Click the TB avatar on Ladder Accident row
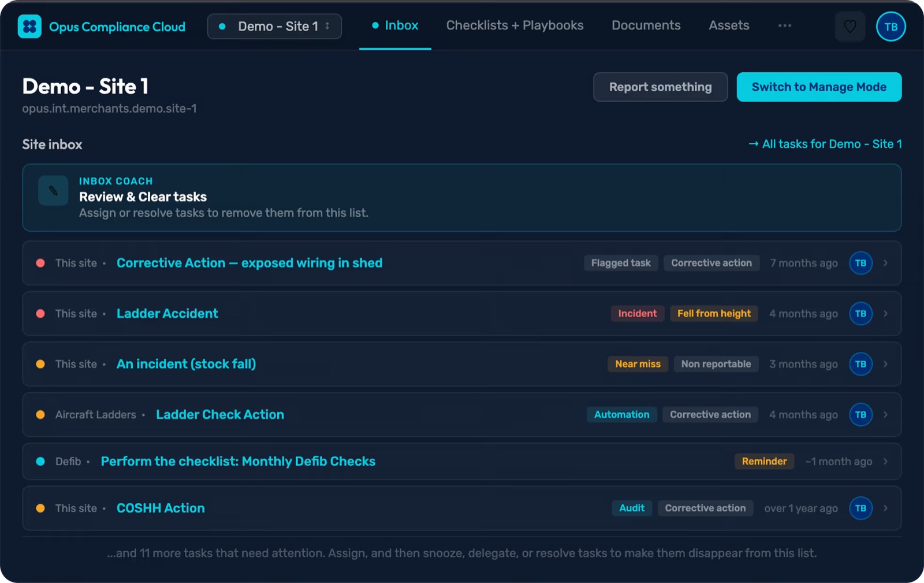The width and height of the screenshot is (924, 583). click(860, 314)
